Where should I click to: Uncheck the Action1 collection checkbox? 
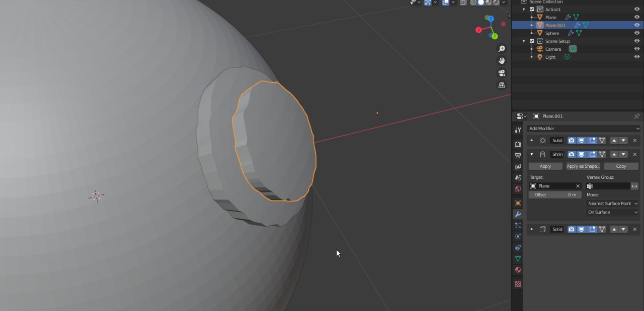pyautogui.click(x=532, y=9)
